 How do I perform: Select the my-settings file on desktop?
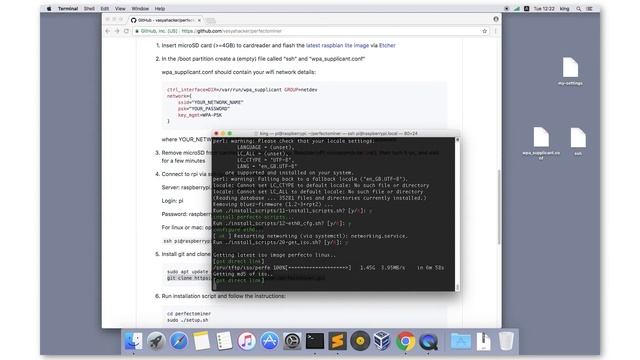pos(570,71)
